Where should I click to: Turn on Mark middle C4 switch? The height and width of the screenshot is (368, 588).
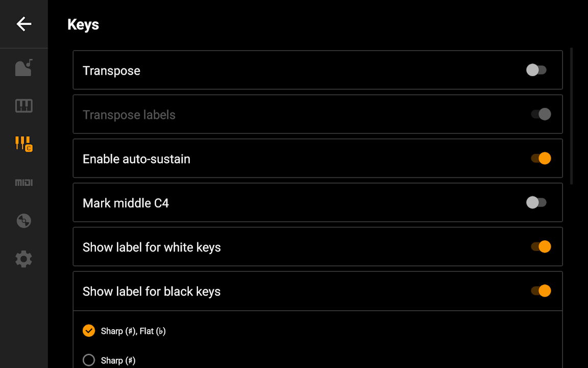(x=536, y=203)
